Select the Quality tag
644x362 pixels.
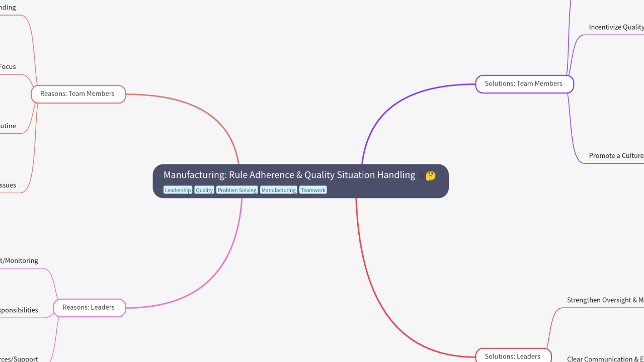click(204, 190)
